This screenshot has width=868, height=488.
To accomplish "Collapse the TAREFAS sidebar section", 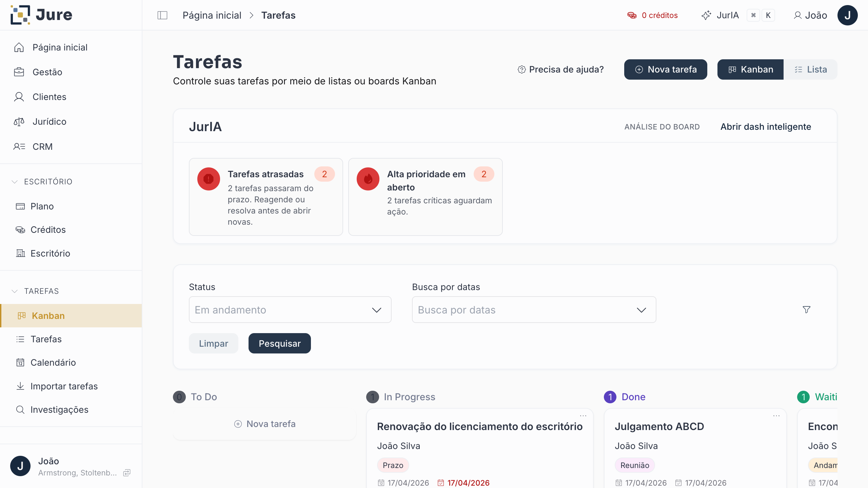I will point(35,291).
